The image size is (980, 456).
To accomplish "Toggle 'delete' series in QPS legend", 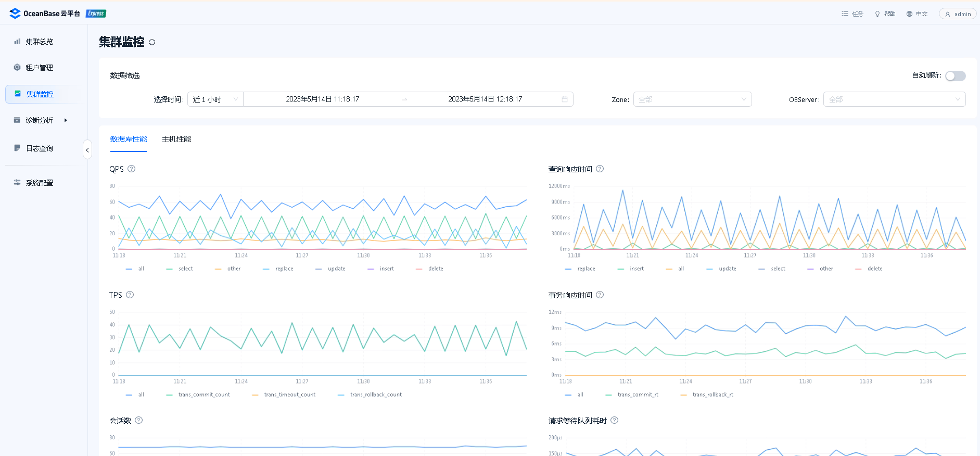I will point(430,269).
